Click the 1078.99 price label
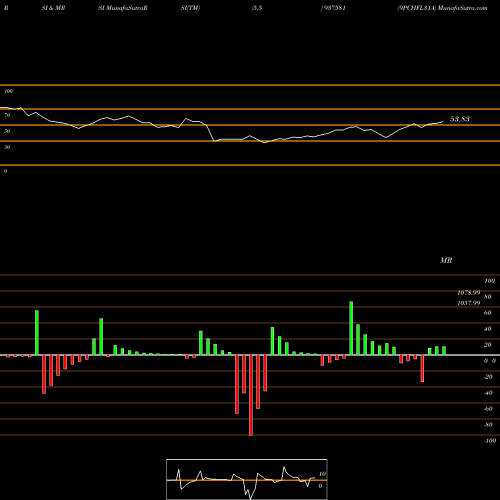 [x=469, y=293]
